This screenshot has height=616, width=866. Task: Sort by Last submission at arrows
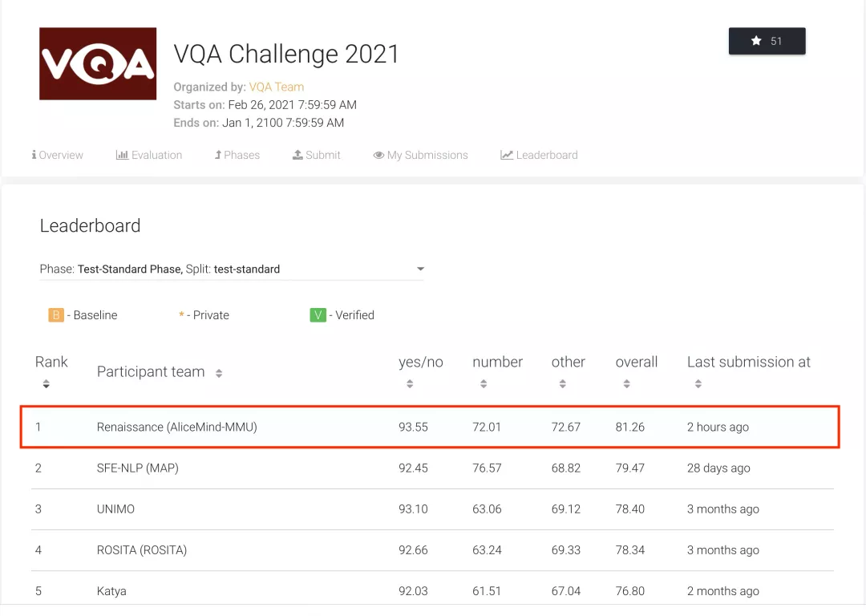tap(698, 384)
